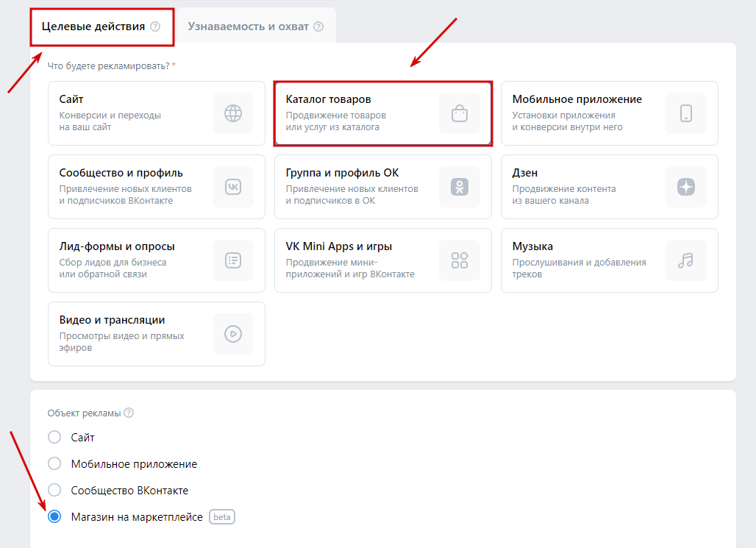Click the VK Mini Apps grid icon
756x548 pixels.
[x=460, y=260]
